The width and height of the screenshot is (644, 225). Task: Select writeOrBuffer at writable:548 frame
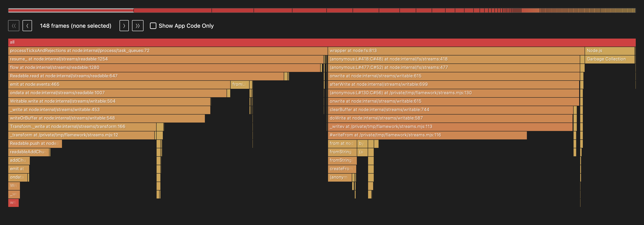pyautogui.click(x=106, y=119)
